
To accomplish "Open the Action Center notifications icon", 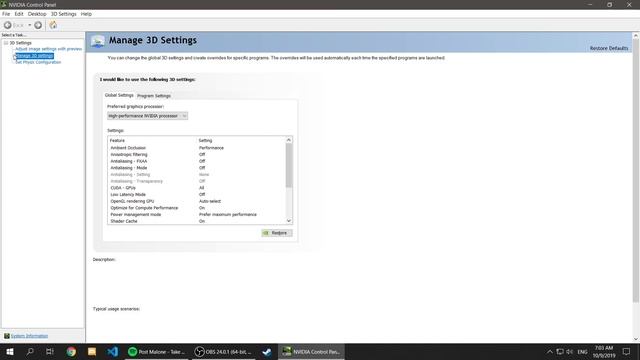I will click(627, 351).
